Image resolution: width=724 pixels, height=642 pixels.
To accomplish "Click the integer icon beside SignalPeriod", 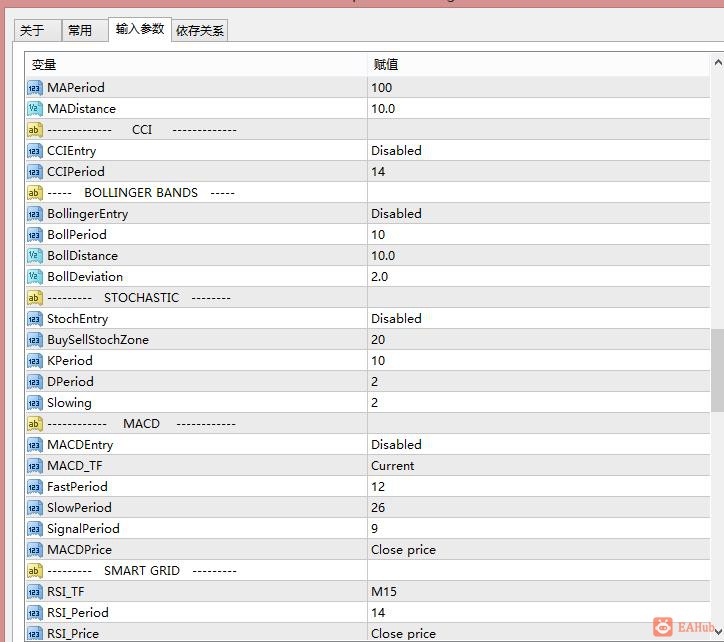I will coord(35,529).
